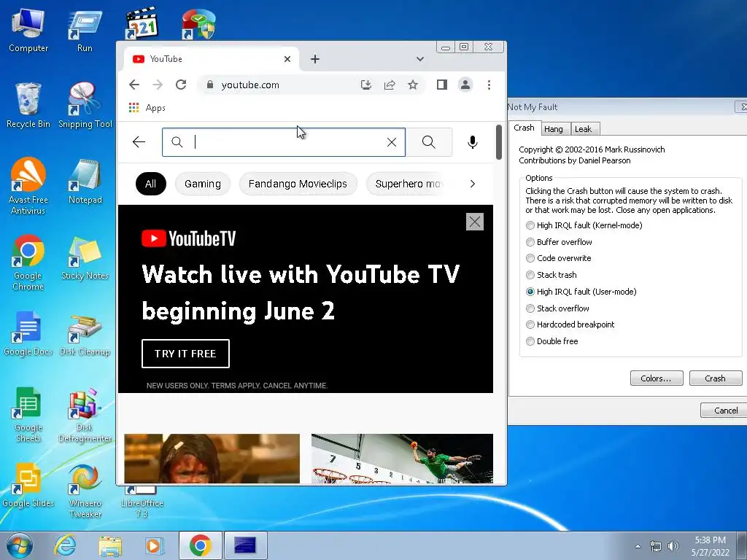Open the Computer desktop icon

[x=28, y=30]
